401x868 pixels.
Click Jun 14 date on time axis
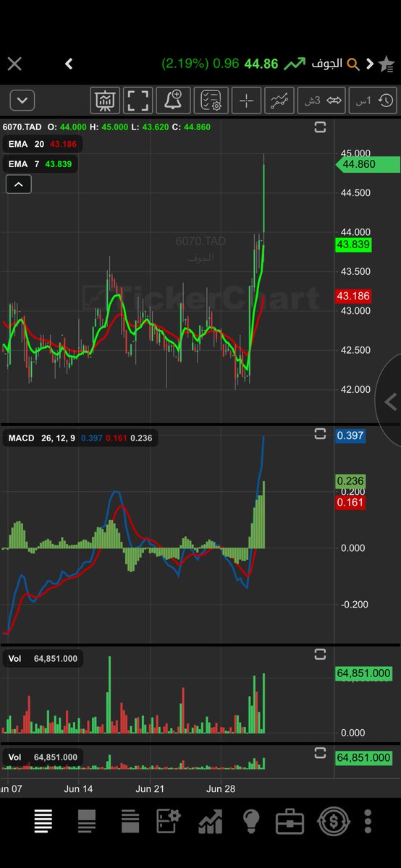pyautogui.click(x=78, y=788)
